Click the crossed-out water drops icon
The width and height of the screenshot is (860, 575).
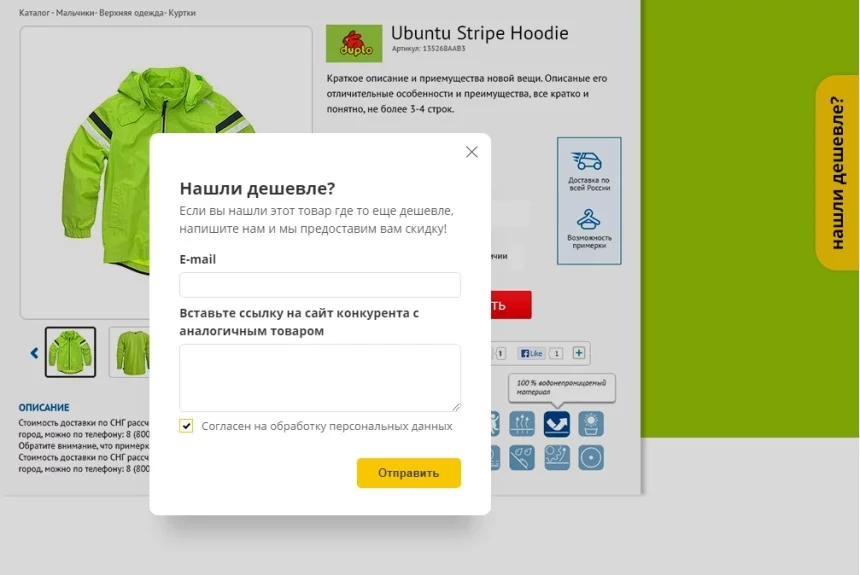(x=522, y=458)
